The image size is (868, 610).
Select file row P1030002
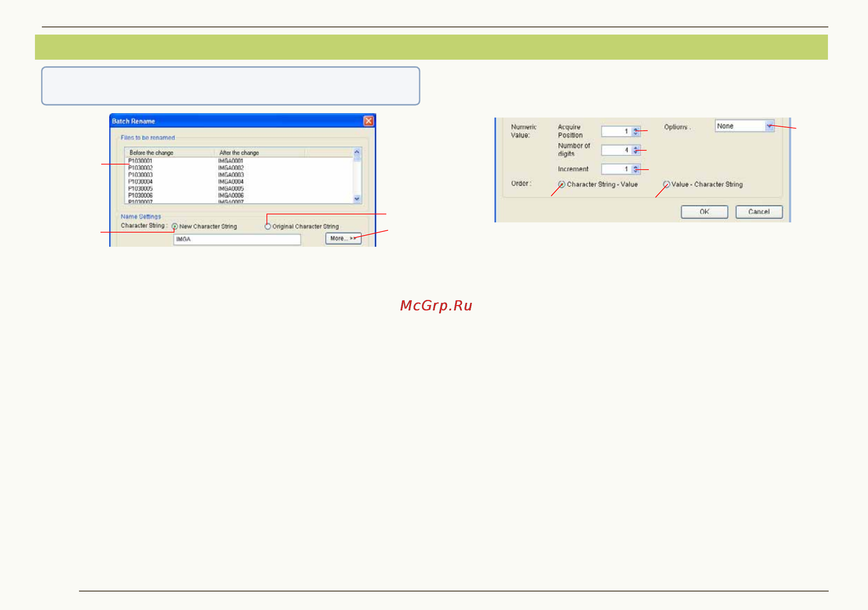[x=140, y=168]
